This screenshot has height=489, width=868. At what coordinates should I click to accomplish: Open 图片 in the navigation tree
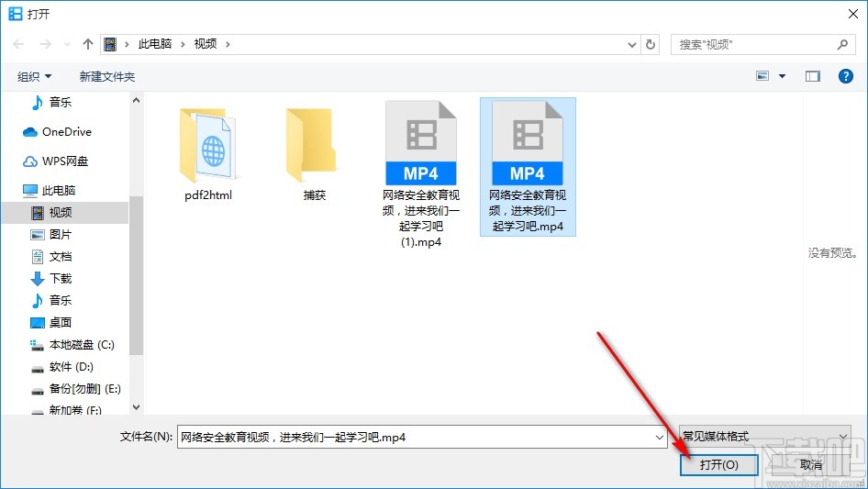51,235
